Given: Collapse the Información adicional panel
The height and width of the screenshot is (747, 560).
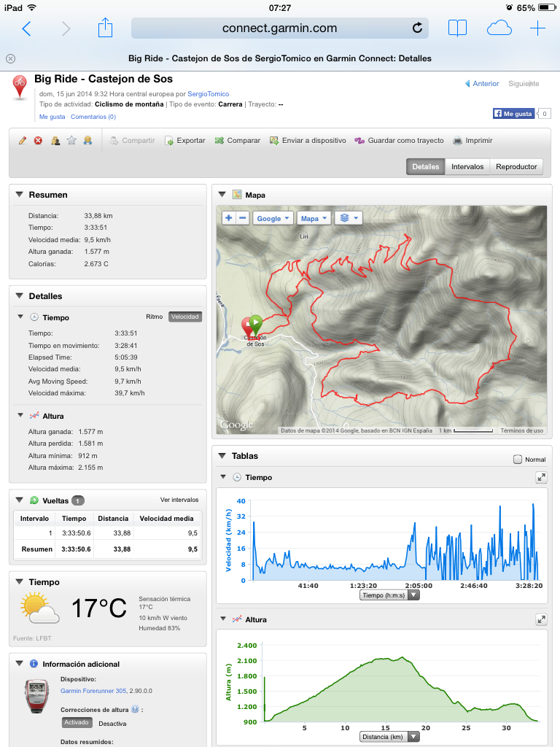Looking at the screenshot, I should [x=20, y=663].
